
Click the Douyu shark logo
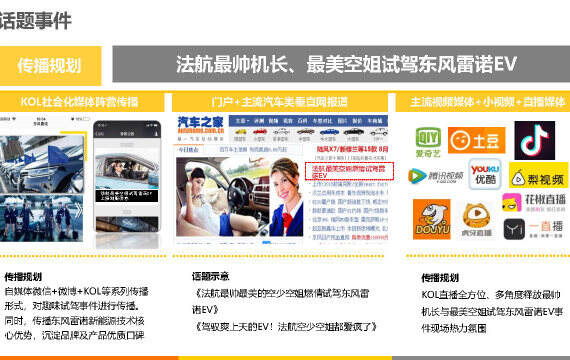click(431, 219)
